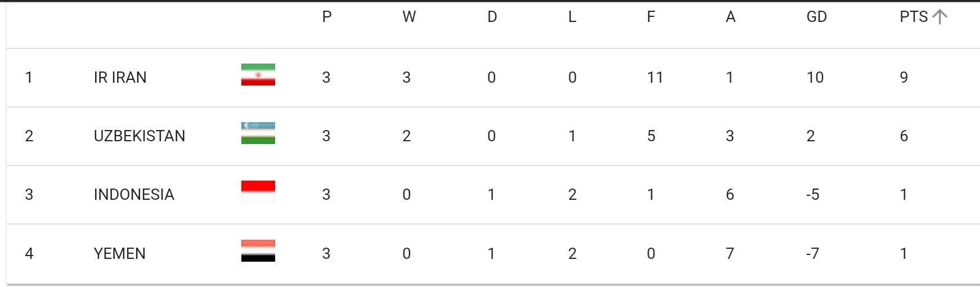Image resolution: width=980 pixels, height=287 pixels.
Task: Click the A (goals against) column header
Action: coord(731,17)
